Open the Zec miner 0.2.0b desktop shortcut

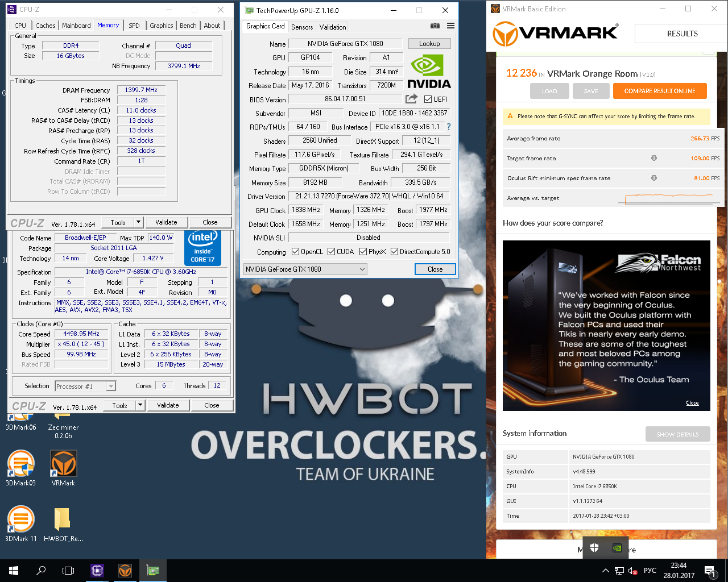(63, 426)
